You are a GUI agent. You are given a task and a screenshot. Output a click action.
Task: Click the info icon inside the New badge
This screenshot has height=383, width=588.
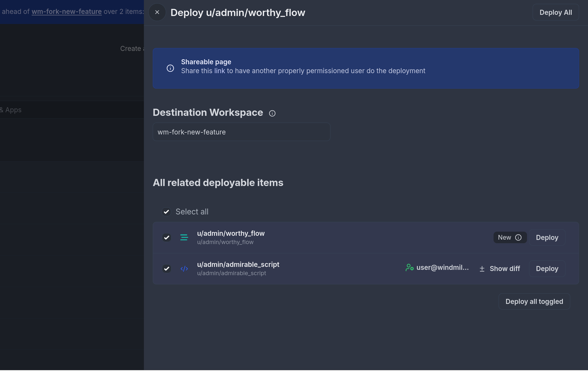[x=518, y=237]
